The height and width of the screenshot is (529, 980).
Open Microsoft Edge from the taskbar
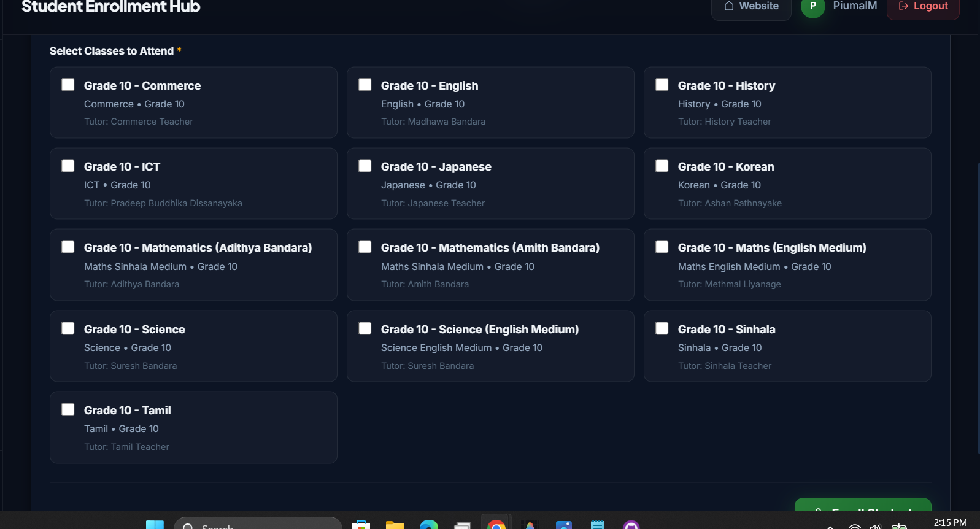(428, 525)
